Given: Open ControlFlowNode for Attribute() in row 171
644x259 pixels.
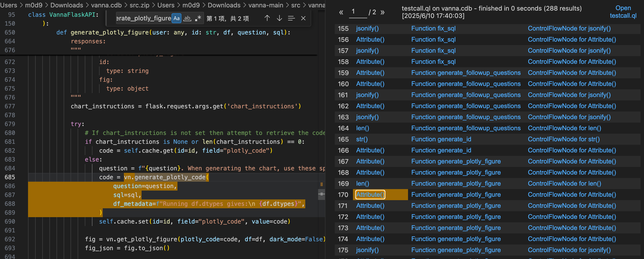Looking at the screenshot, I should pos(572,205).
